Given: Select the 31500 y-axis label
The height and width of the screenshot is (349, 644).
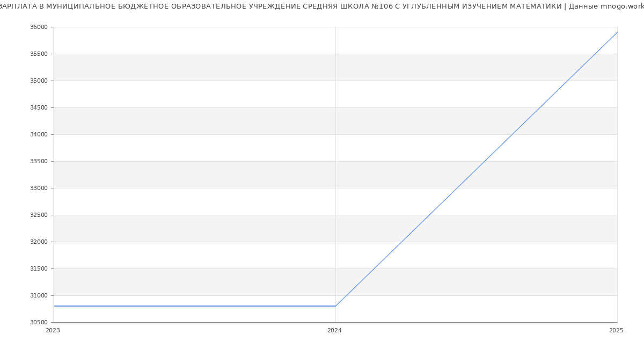Looking at the screenshot, I should pos(39,269).
